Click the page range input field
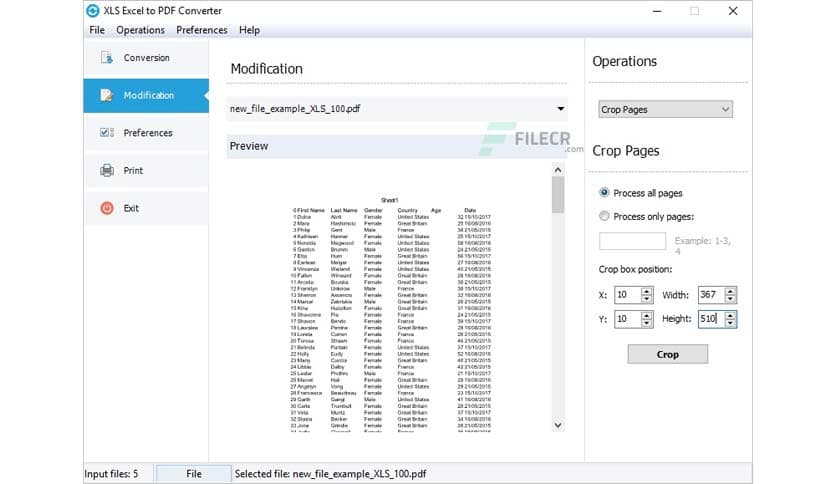This screenshot has width=836, height=484. 632,241
